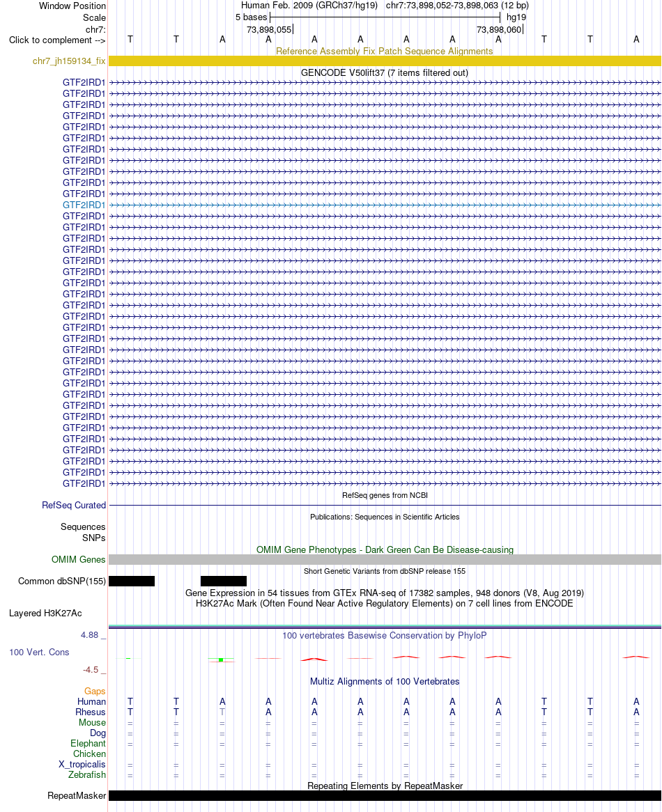Click the Zebrafish alignment row label
The height and width of the screenshot is (812, 662).
[86, 775]
